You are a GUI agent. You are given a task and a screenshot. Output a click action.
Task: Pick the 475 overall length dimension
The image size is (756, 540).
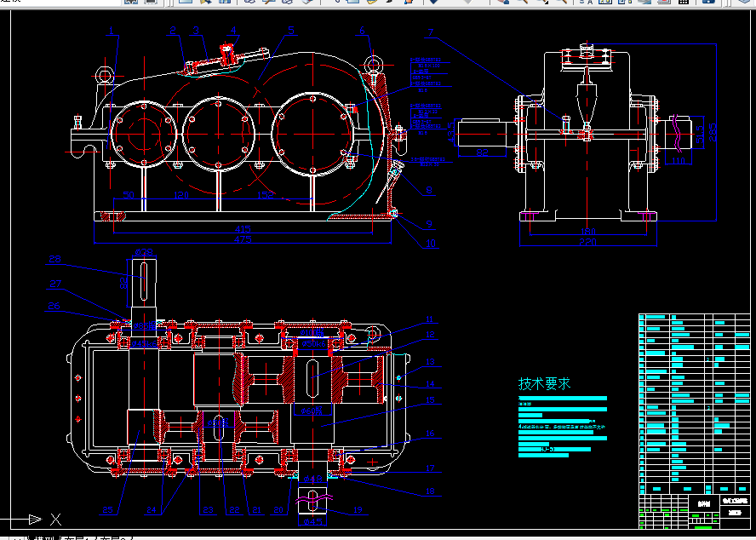click(243, 239)
